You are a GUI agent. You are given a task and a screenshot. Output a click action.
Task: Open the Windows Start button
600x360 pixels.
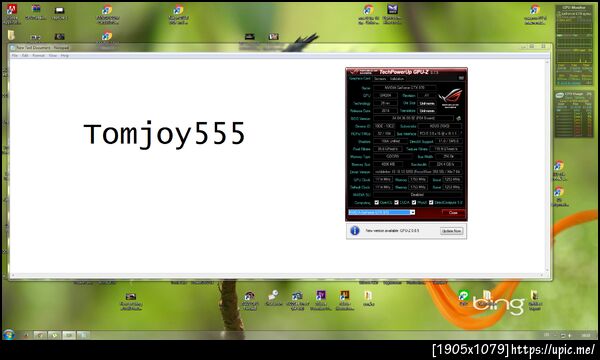(x=8, y=334)
